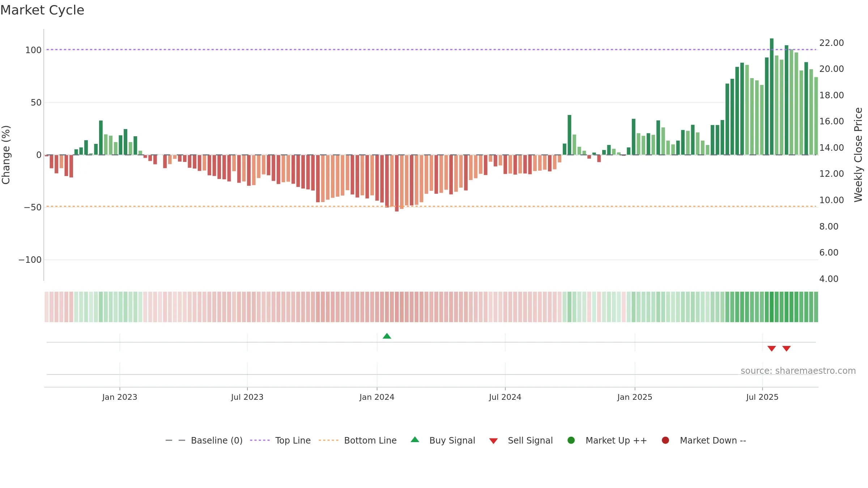Click the 4.00 price axis tick
868x488 pixels.
(829, 279)
